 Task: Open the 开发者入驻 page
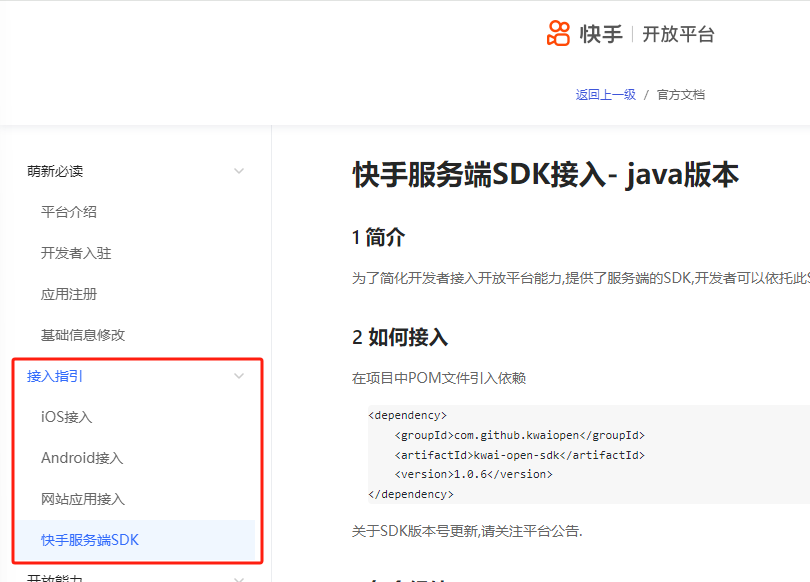click(x=76, y=253)
